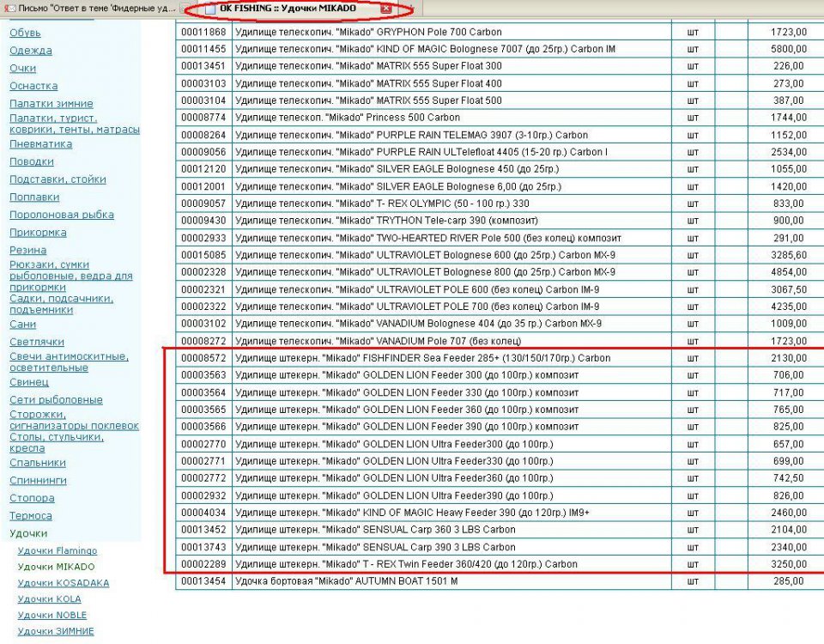
Task: Open Столы, стульчики, кресла link
Action: 57,443
